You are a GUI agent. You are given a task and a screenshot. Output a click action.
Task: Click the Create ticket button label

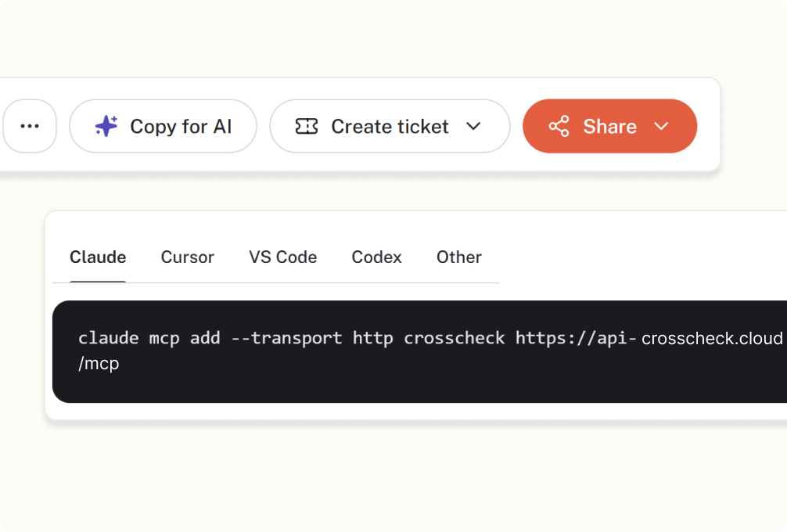pyautogui.click(x=390, y=127)
